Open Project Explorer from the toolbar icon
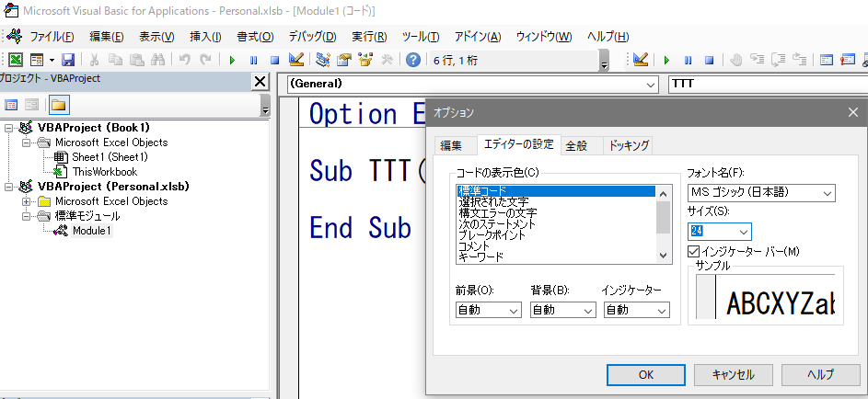This screenshot has width=868, height=399. pos(323,60)
